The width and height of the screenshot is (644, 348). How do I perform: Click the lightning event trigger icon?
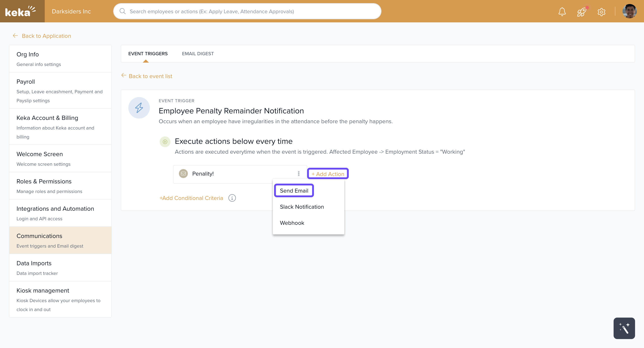(139, 108)
